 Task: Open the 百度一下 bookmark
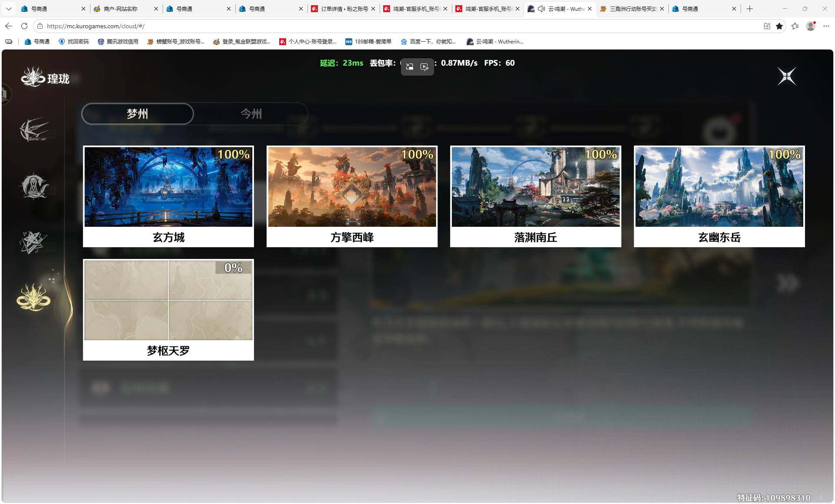point(428,42)
